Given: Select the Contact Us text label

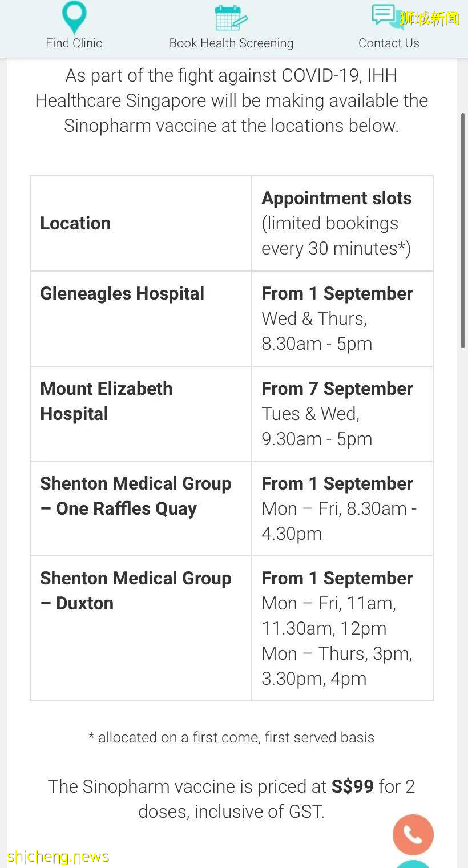Looking at the screenshot, I should 389,43.
